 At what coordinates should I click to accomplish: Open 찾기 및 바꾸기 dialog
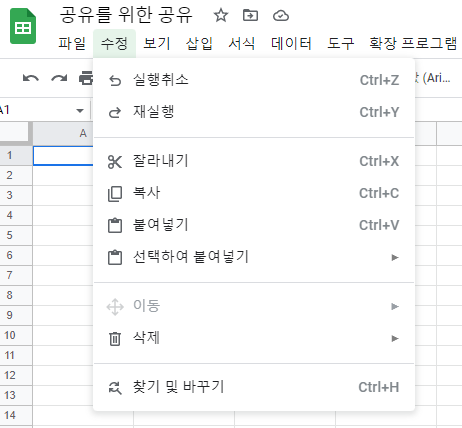pyautogui.click(x=254, y=387)
